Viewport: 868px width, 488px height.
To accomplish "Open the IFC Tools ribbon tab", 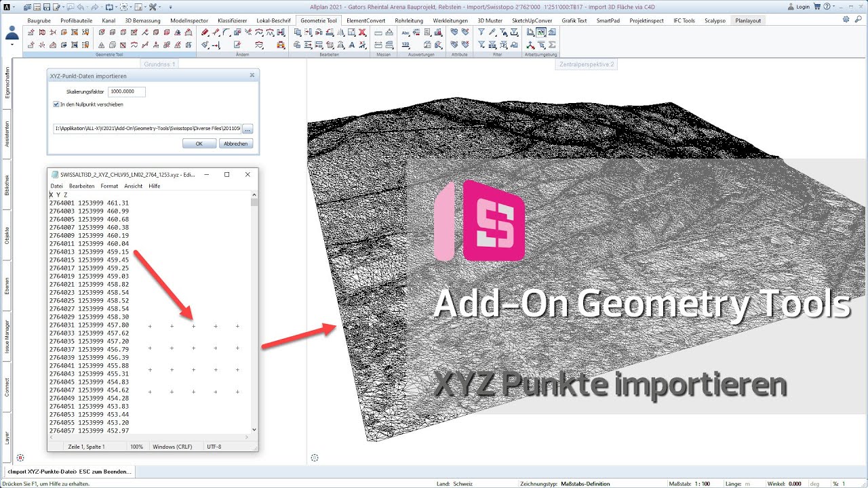I will coord(684,20).
